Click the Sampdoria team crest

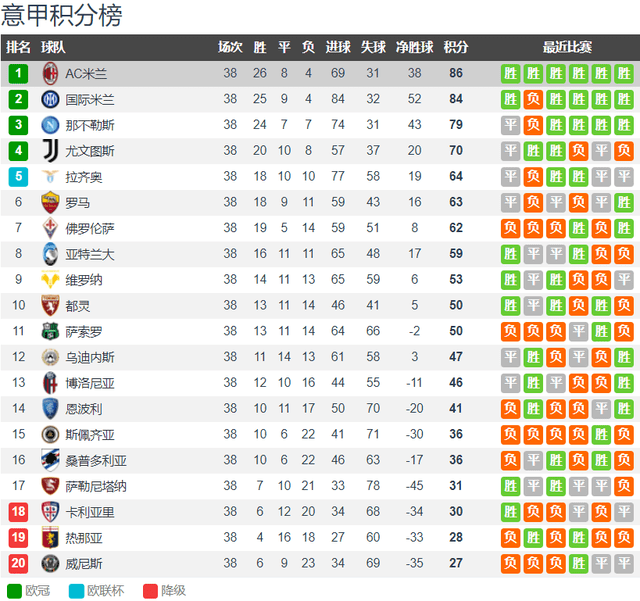point(50,460)
